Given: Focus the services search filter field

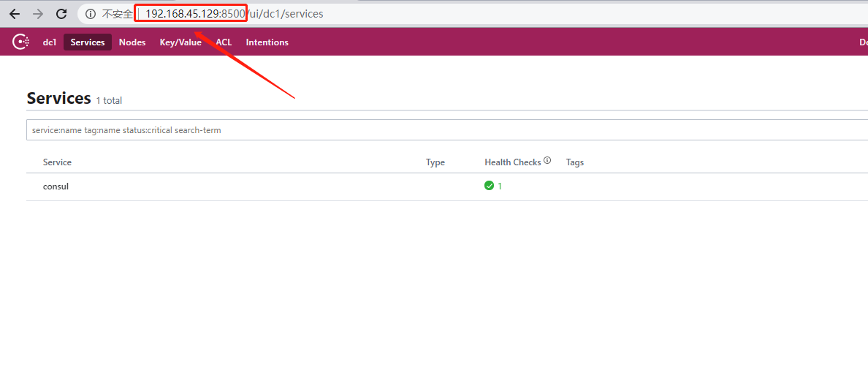Looking at the screenshot, I should point(446,129).
